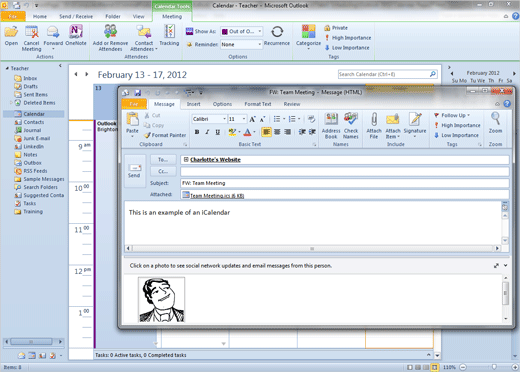Click the contact photo thumbnail
Viewport: 520px width, 372px height.
pyautogui.click(x=161, y=300)
